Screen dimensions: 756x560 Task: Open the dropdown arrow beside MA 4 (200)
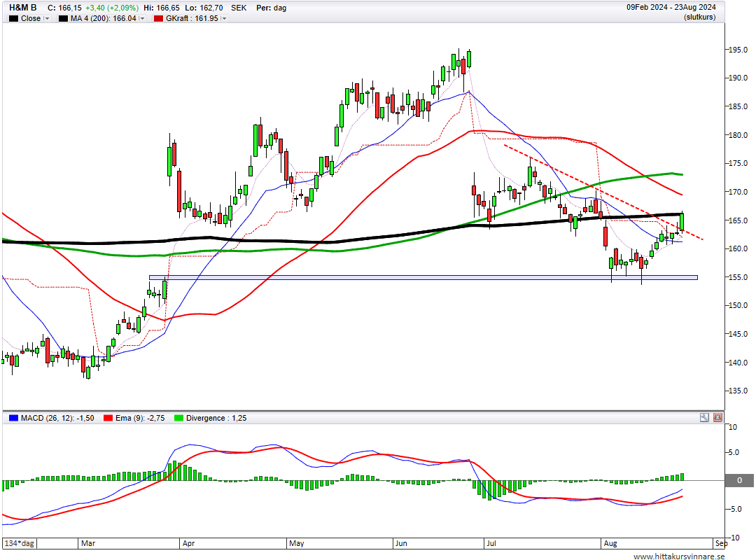[x=141, y=18]
